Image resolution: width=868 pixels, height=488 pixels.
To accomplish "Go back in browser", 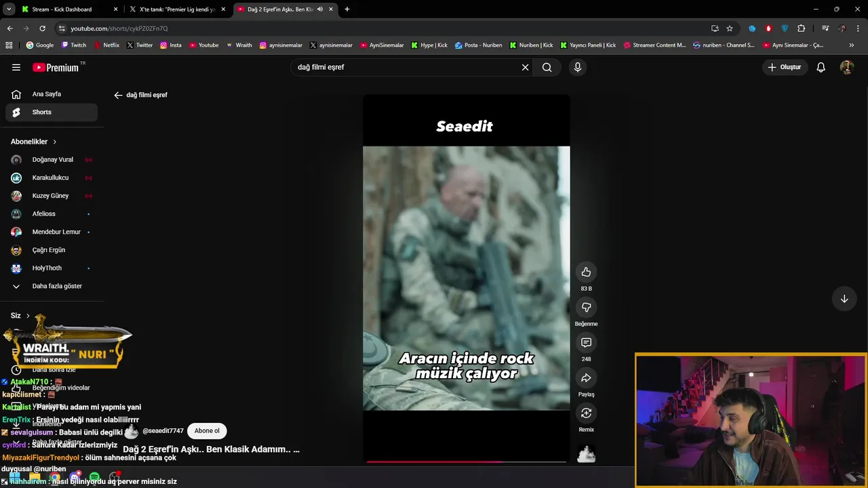I will [9, 28].
